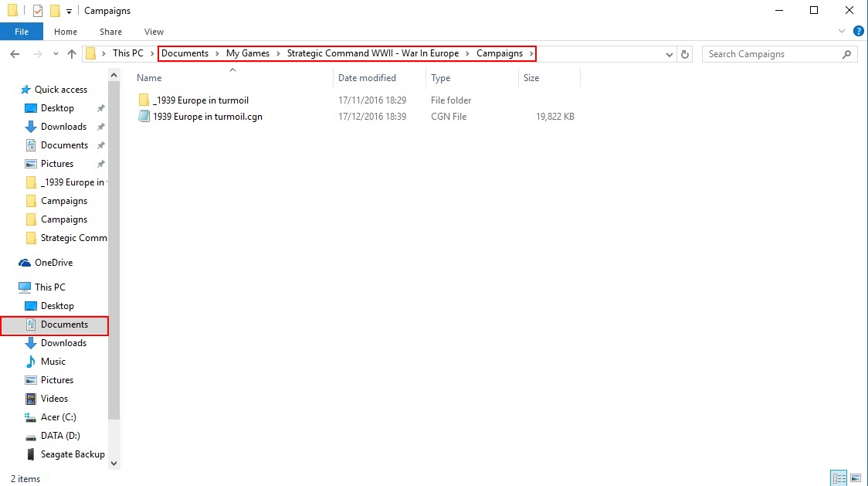Viewport: 868px width, 486px height.
Task: Open DATA (D:) drive
Action: click(60, 436)
